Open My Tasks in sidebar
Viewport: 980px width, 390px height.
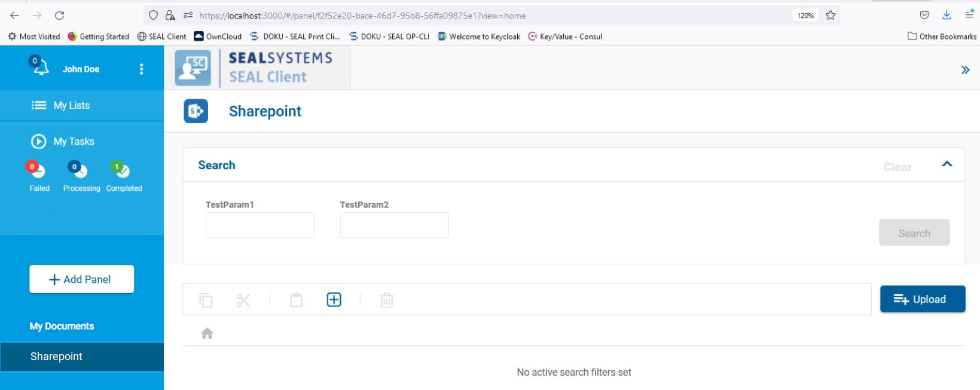click(74, 142)
